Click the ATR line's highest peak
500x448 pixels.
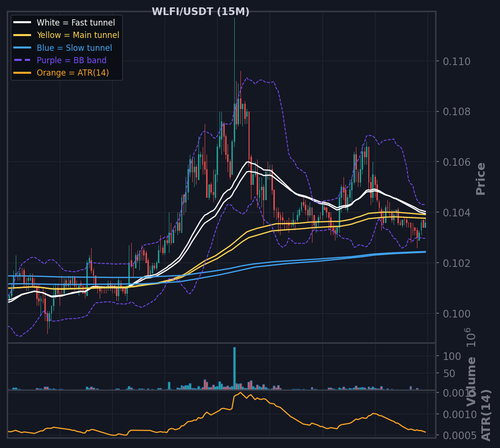click(240, 393)
